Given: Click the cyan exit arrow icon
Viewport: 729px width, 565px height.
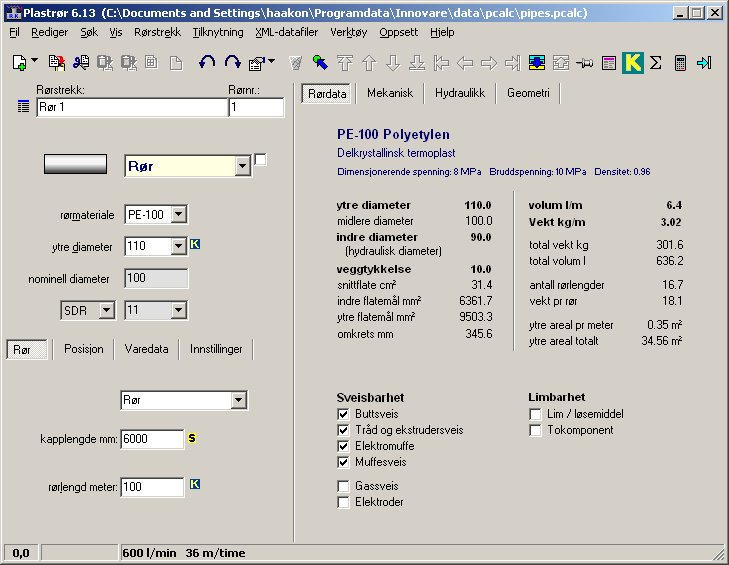Looking at the screenshot, I should tap(704, 63).
